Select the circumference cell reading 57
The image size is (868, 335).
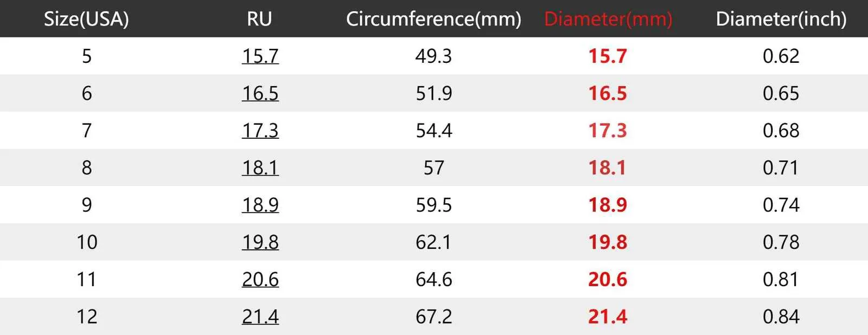click(433, 168)
